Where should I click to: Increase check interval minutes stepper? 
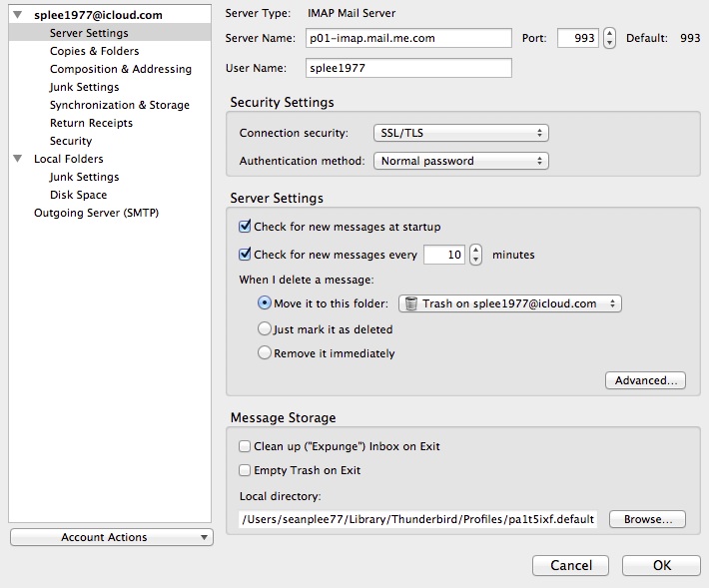(x=475, y=250)
